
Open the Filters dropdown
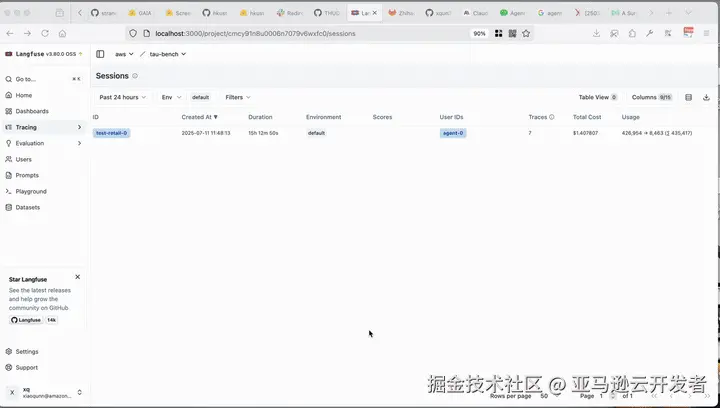[238, 97]
